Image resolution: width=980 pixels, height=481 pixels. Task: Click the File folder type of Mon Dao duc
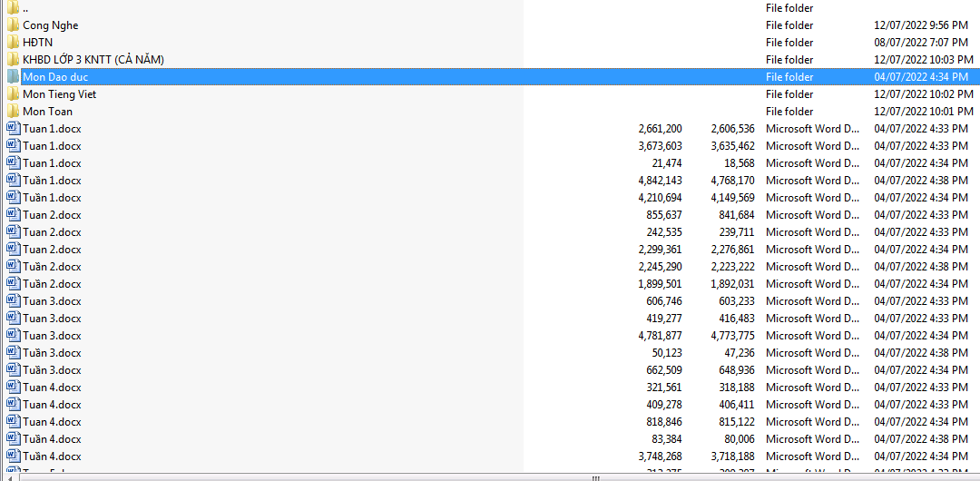click(x=789, y=77)
